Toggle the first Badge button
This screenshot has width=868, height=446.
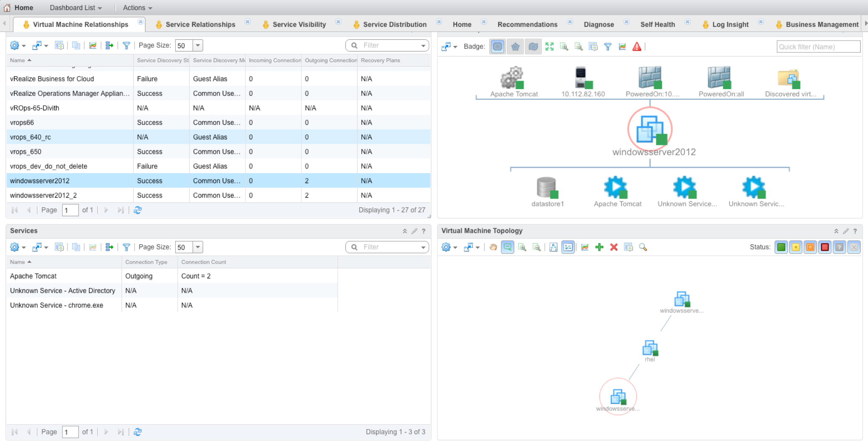tap(497, 47)
